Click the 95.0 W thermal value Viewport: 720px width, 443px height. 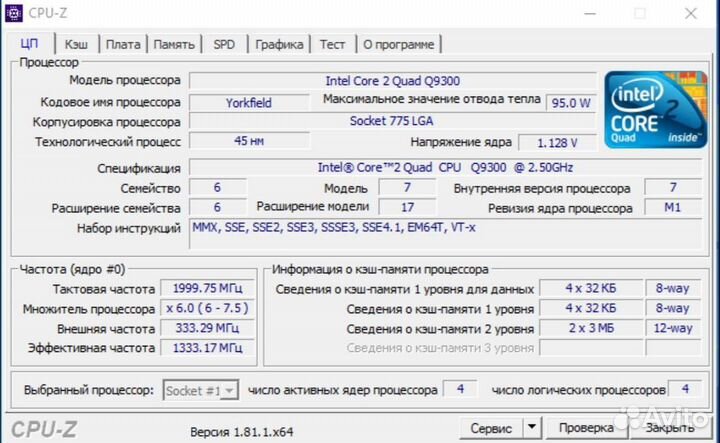click(x=571, y=103)
